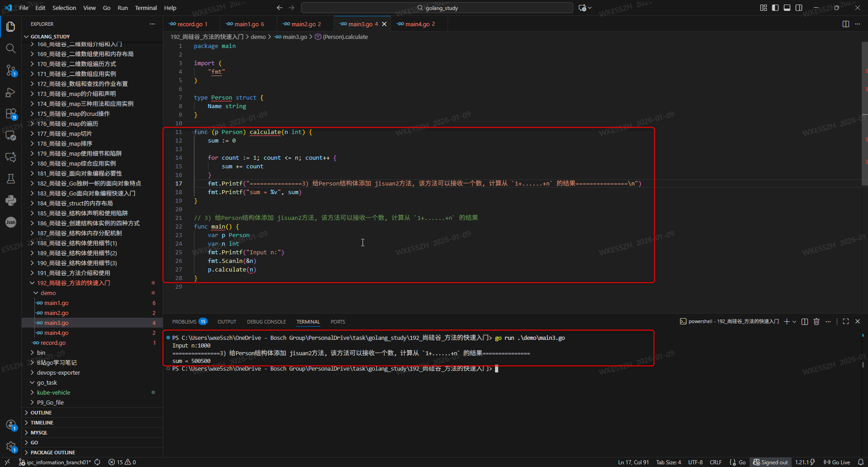Screen dimensions: 868x467
Task: Toggle the primary side bar
Action: coord(775,8)
